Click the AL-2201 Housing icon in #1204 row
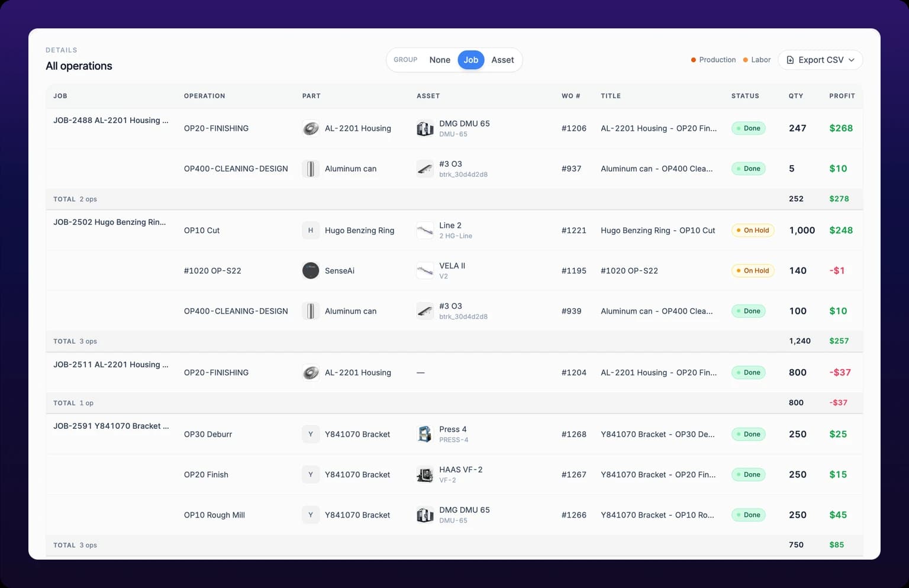This screenshot has height=588, width=909. pyautogui.click(x=311, y=372)
